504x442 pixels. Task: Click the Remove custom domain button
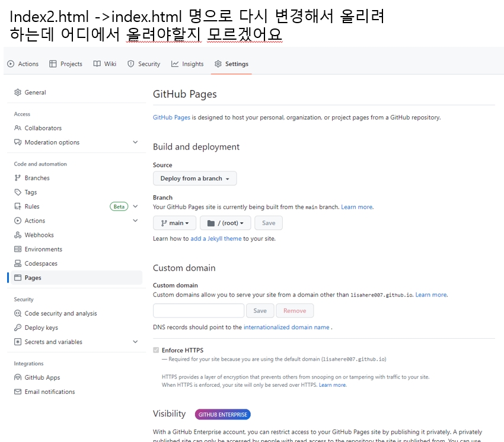pyautogui.click(x=295, y=311)
